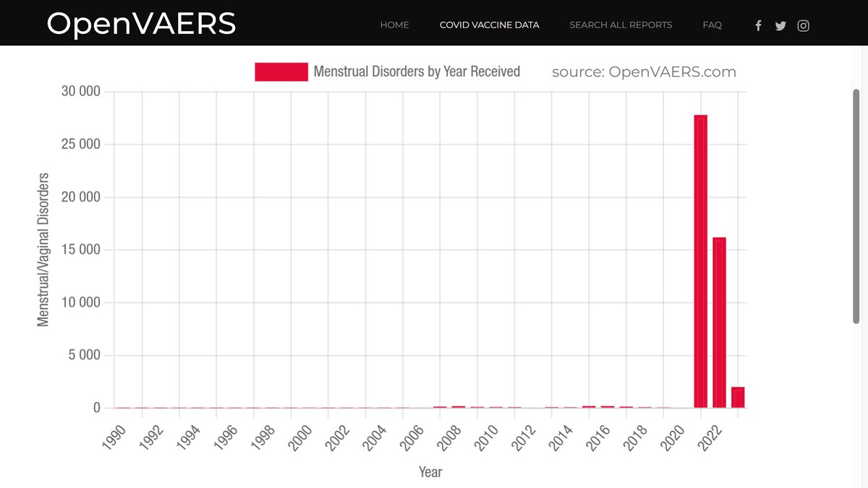This screenshot has width=868, height=488.
Task: Click the short 2023 bar in chart
Action: [738, 398]
